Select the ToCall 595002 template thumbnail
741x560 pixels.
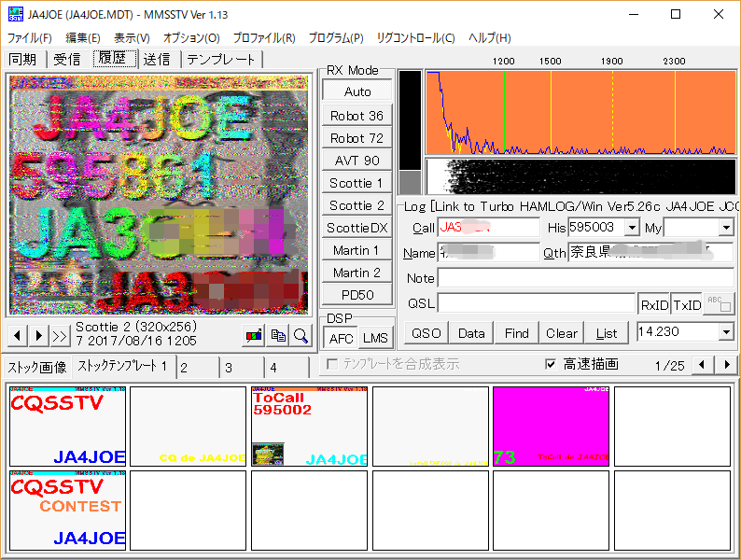pos(310,427)
